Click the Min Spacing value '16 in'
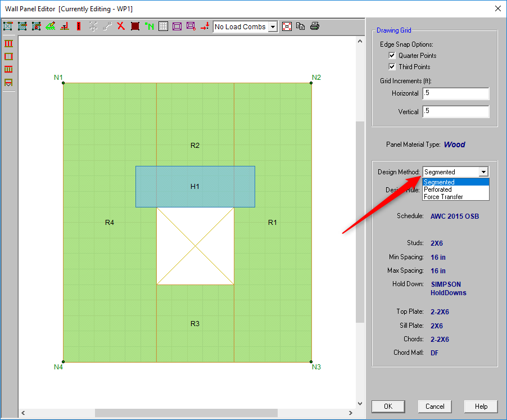The height and width of the screenshot is (420, 507). tap(438, 258)
